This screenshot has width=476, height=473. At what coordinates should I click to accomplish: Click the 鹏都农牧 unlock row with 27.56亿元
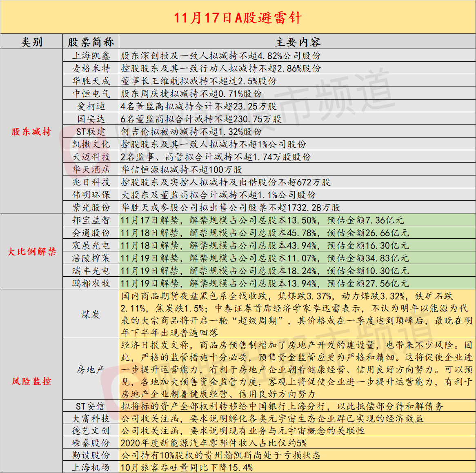coord(297,283)
